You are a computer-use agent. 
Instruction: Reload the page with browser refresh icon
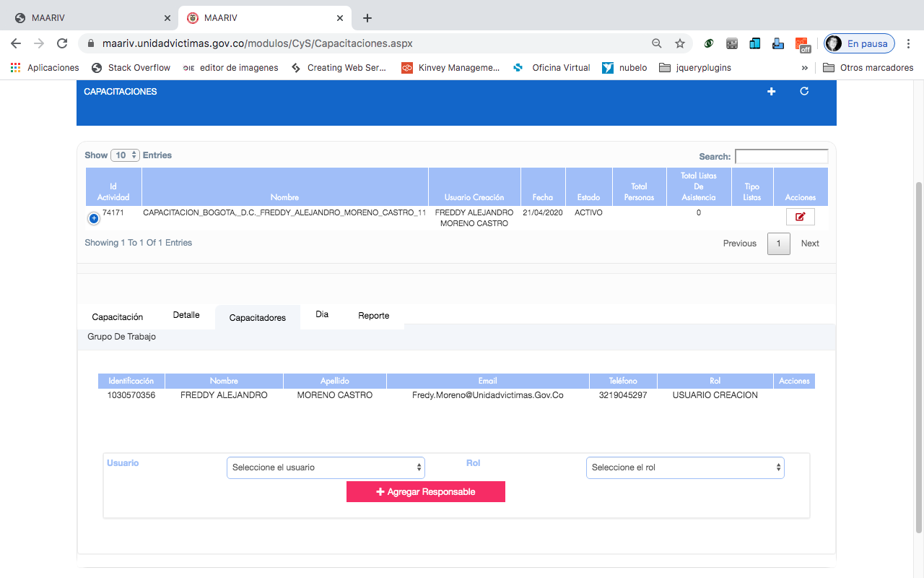[x=62, y=43]
